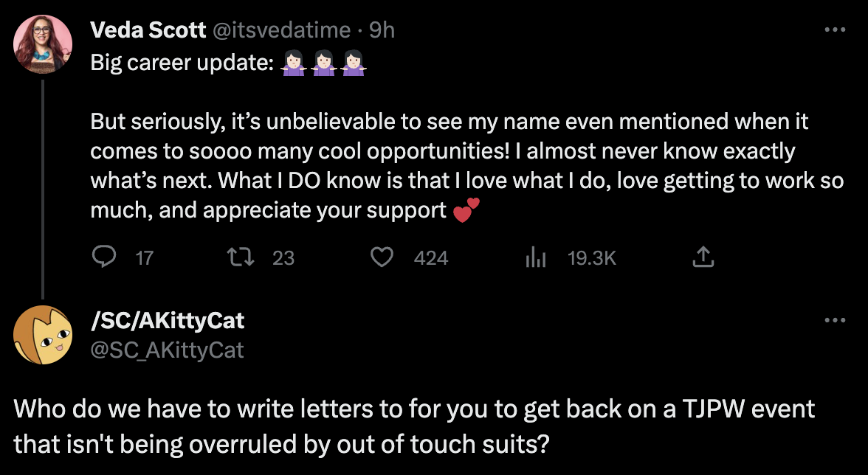Screen dimensions: 868x475
Task: Click the Veda Scott display name
Action: pos(148,30)
